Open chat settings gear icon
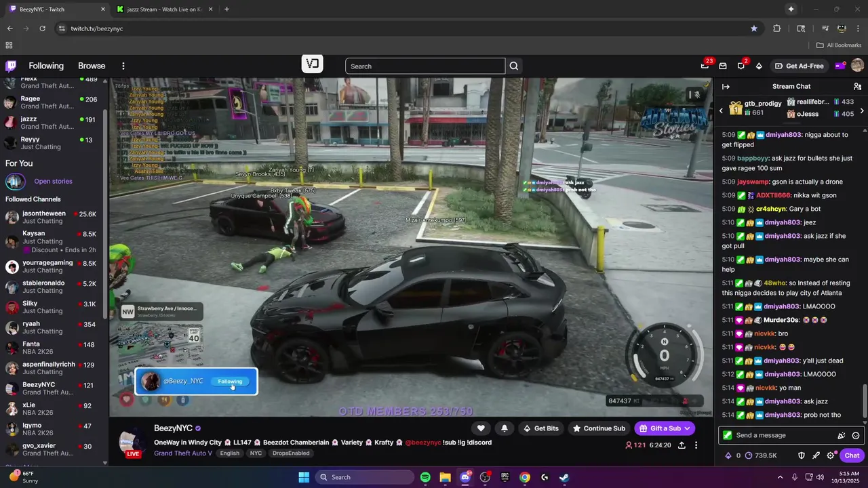868x488 pixels. coord(831,455)
